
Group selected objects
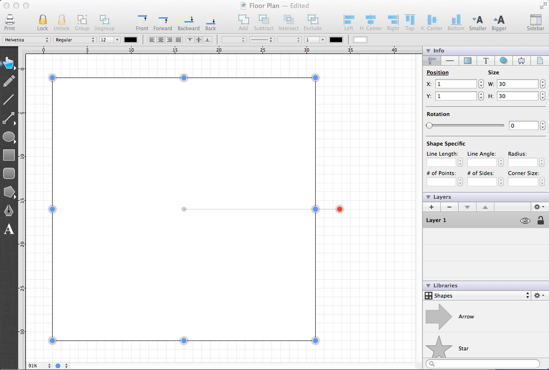pos(82,22)
